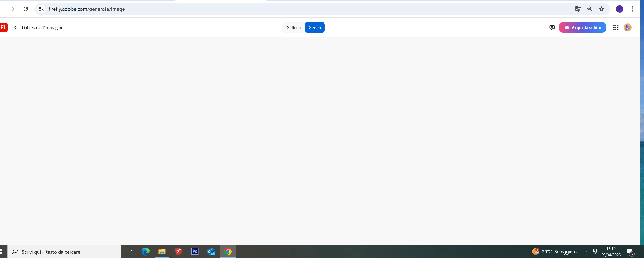This screenshot has width=644, height=258.
Task: Open Chrome profile L avatar
Action: pyautogui.click(x=619, y=9)
